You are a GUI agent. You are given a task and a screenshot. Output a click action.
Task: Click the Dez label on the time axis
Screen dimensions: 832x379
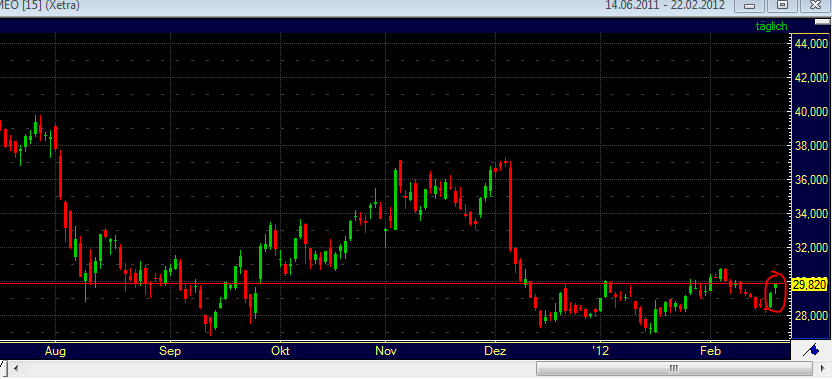(496, 351)
